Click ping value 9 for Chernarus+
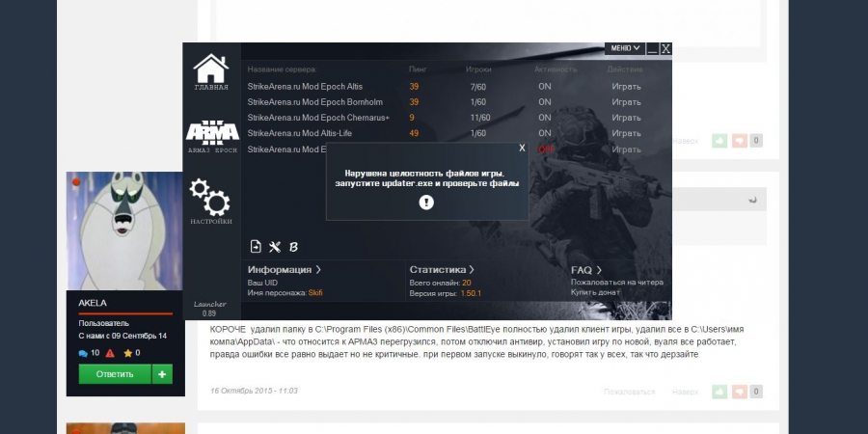Screen dimensions: 868x434 click(x=412, y=118)
